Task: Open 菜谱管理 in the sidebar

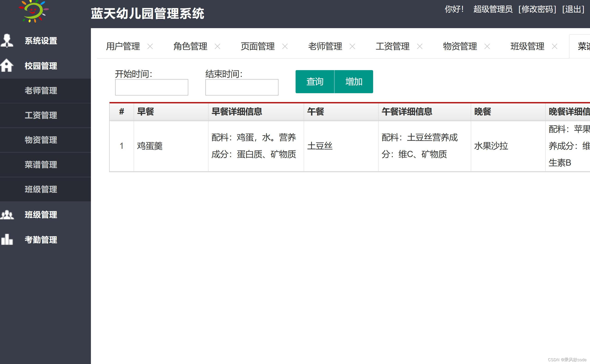Action: (x=41, y=165)
